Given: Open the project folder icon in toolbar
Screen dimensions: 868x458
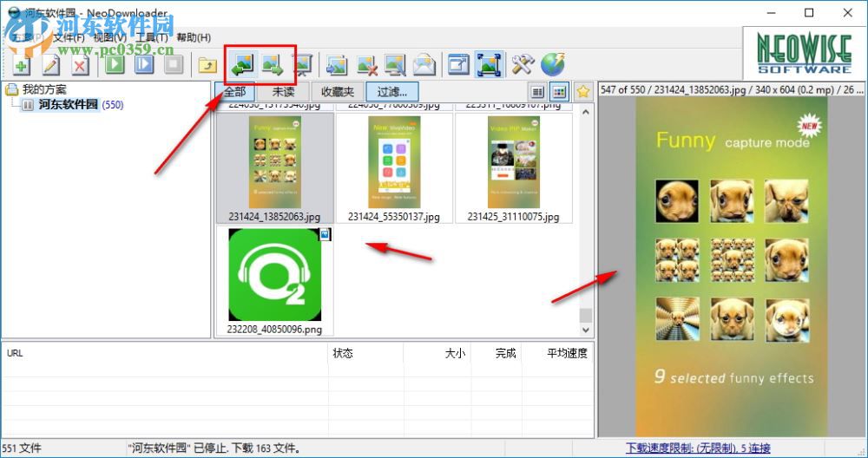Looking at the screenshot, I should [207, 65].
